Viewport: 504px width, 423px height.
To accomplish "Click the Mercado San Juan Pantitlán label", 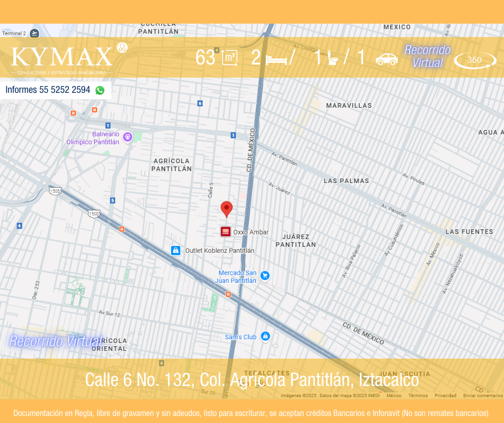I will click(236, 276).
